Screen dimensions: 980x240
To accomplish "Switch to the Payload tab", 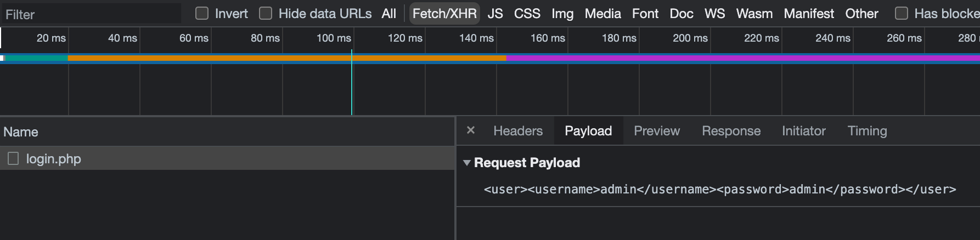I will (588, 131).
